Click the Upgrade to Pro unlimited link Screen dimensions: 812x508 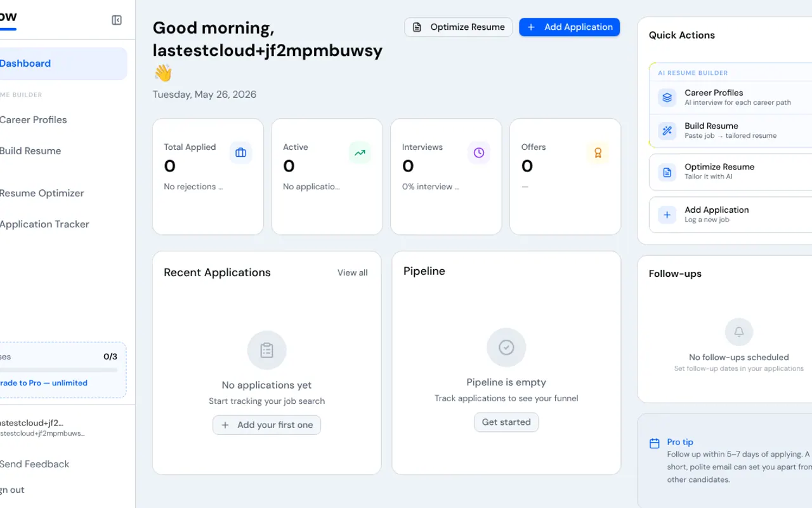click(x=43, y=383)
